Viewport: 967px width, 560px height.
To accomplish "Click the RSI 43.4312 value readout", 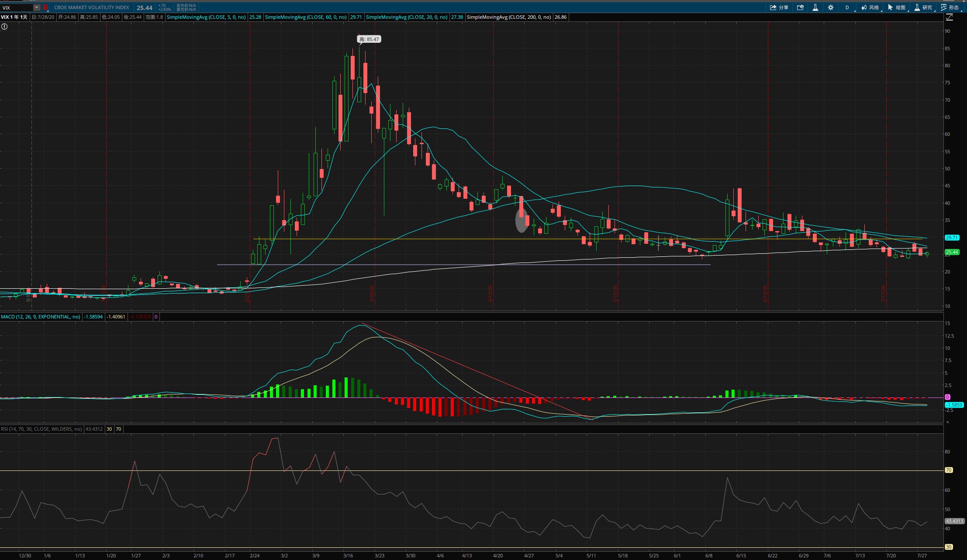I will pyautogui.click(x=94, y=429).
